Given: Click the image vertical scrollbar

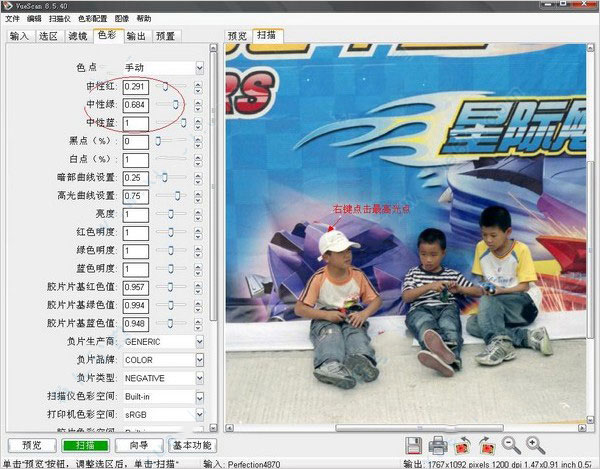Looking at the screenshot, I should (x=590, y=233).
